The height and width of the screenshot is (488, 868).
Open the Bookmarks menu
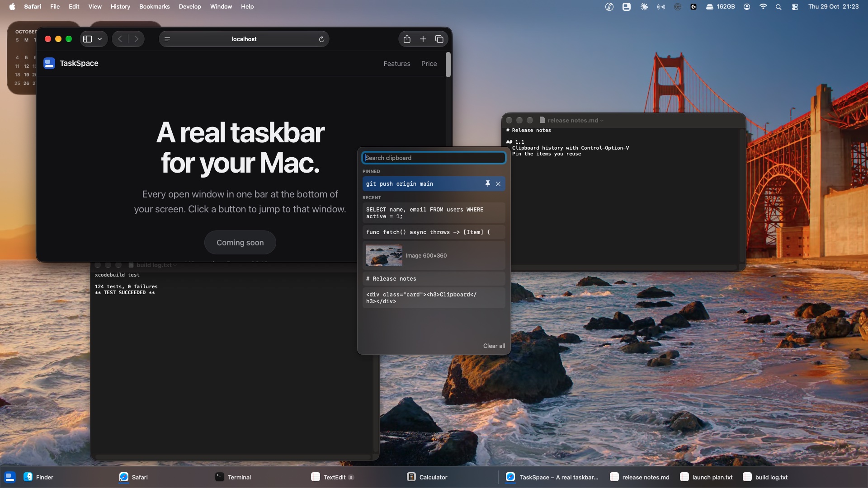pyautogui.click(x=155, y=6)
